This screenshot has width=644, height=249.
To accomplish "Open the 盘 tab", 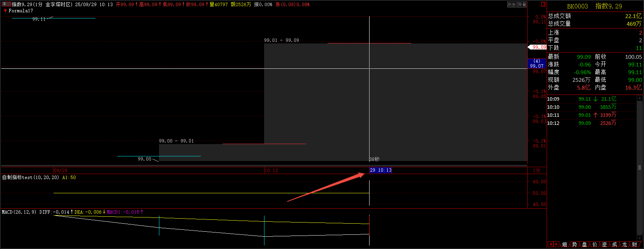I will [x=584, y=244].
